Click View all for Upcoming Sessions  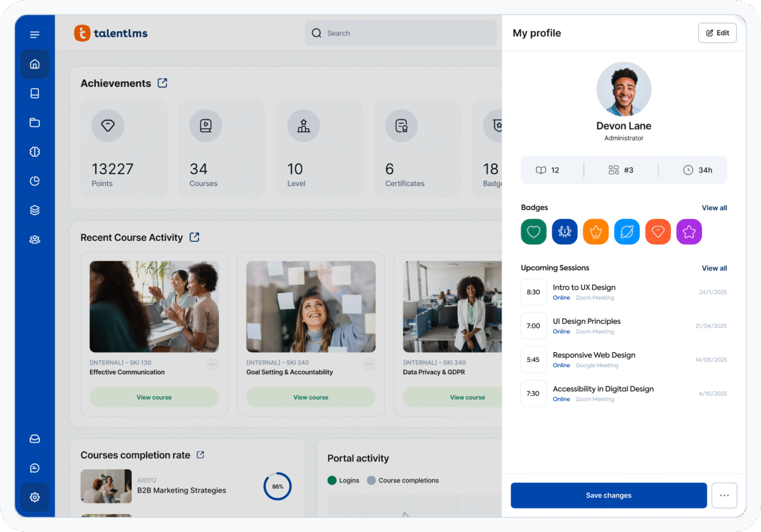(714, 268)
